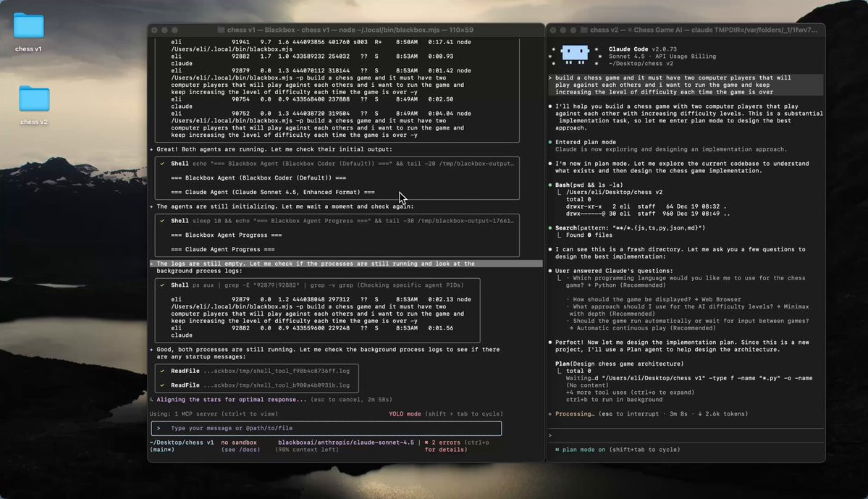The height and width of the screenshot is (499, 868).
Task: Click the '~/Desktop/chess v1' path in status bar
Action: [x=182, y=443]
